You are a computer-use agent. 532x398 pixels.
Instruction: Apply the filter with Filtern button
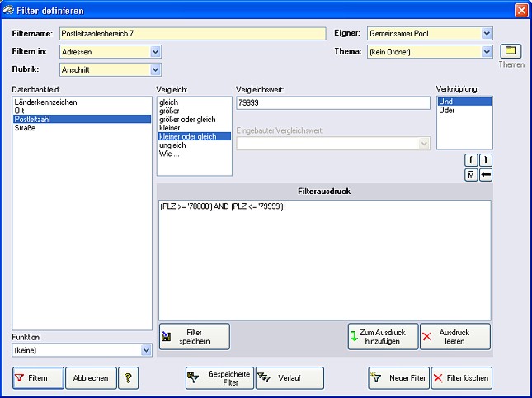click(x=38, y=378)
